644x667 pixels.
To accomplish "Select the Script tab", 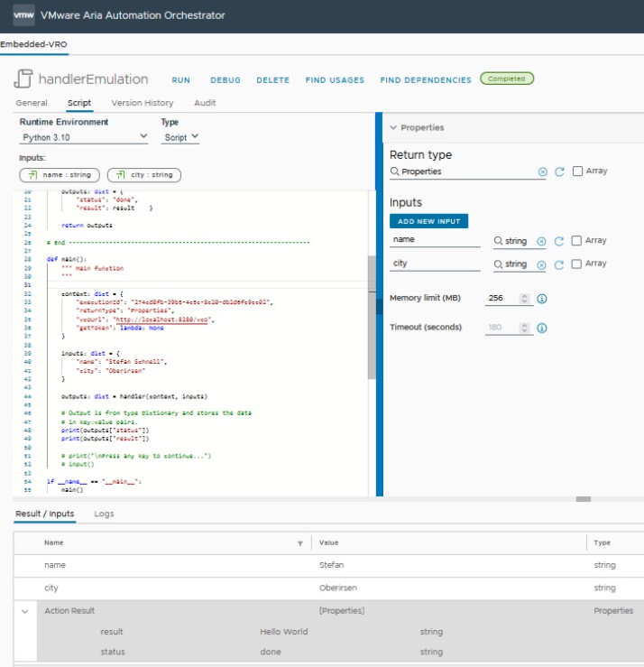I will [79, 103].
